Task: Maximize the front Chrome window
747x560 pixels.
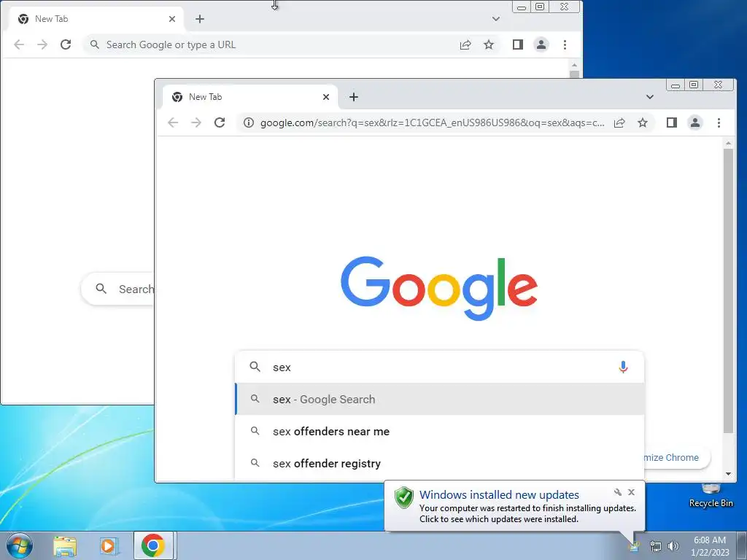Action: 694,85
